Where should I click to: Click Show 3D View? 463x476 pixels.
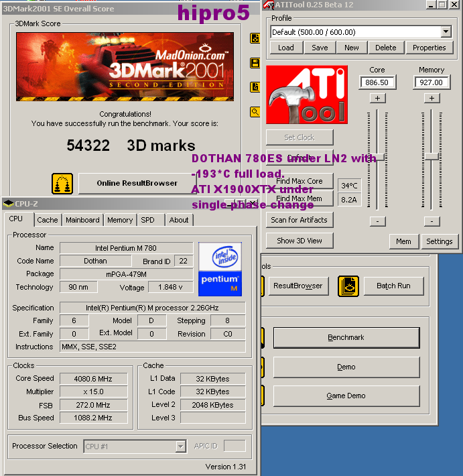(300, 241)
